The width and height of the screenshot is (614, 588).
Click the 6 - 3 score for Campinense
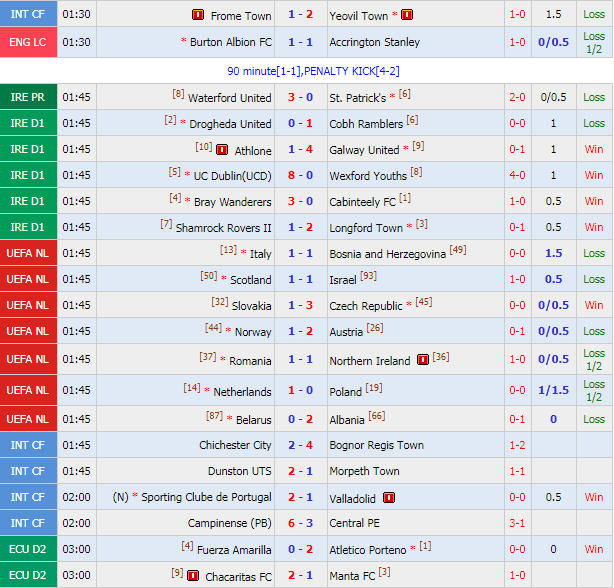click(300, 523)
